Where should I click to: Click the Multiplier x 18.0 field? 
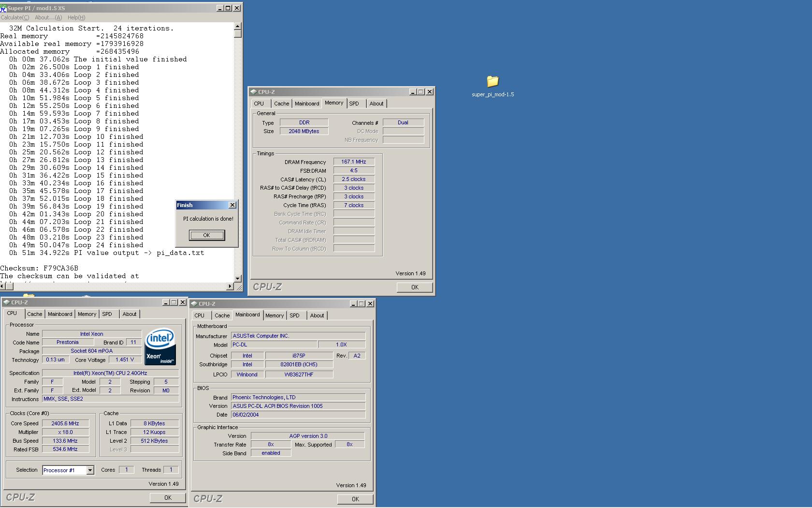click(65, 432)
